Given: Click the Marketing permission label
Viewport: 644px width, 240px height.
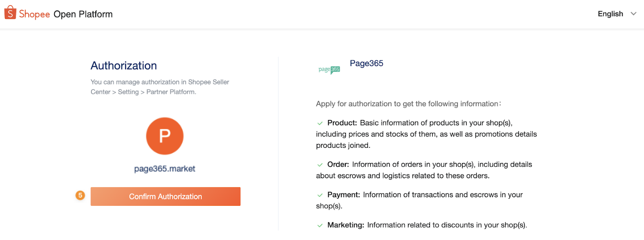Looking at the screenshot, I should (x=346, y=225).
